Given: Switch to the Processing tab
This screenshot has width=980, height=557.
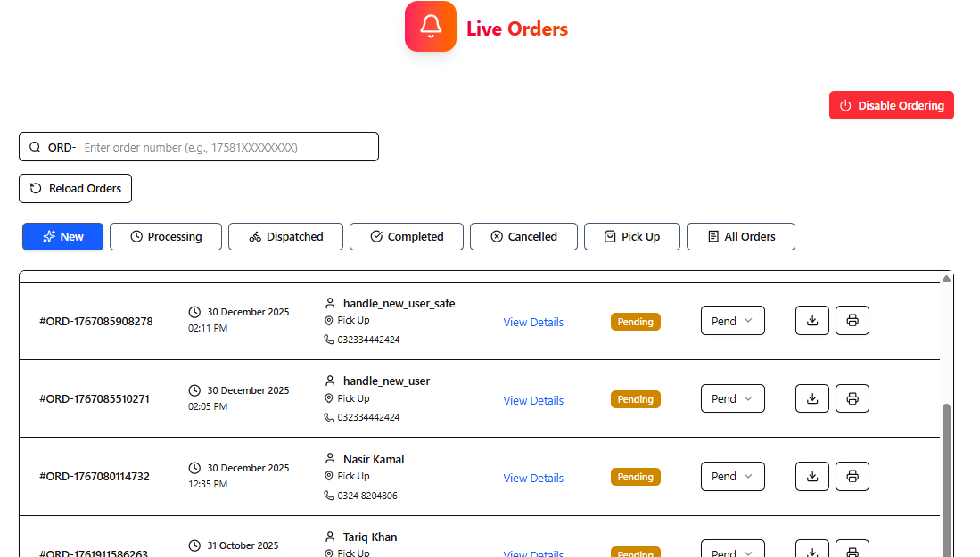Looking at the screenshot, I should pyautogui.click(x=166, y=237).
